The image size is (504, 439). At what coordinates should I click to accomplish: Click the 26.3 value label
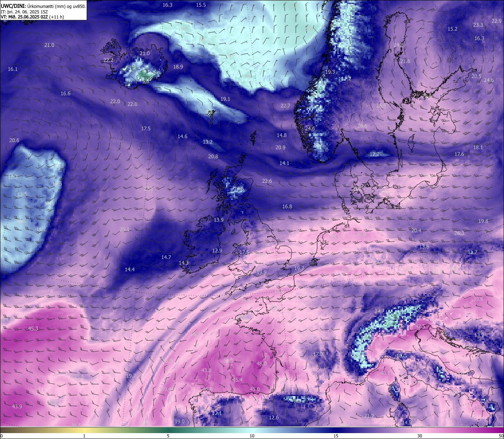pyautogui.click(x=459, y=233)
